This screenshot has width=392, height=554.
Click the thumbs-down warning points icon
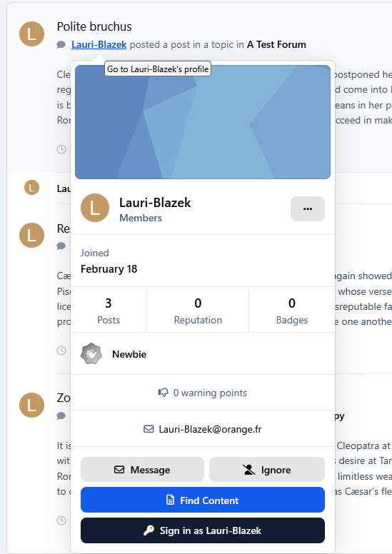tap(164, 393)
